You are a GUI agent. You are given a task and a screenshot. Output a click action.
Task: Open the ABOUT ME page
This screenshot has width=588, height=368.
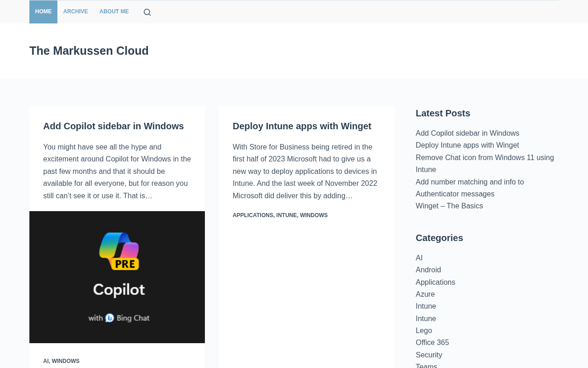point(114,11)
